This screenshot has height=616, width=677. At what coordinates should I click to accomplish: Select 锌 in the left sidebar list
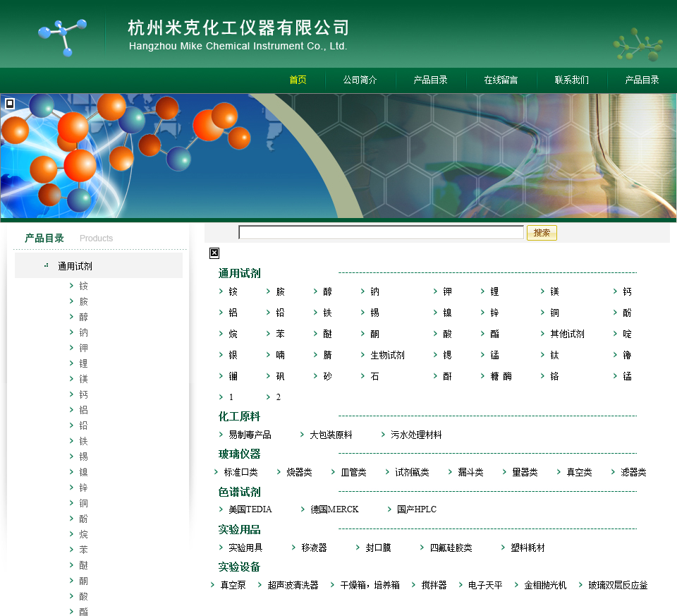(x=83, y=488)
